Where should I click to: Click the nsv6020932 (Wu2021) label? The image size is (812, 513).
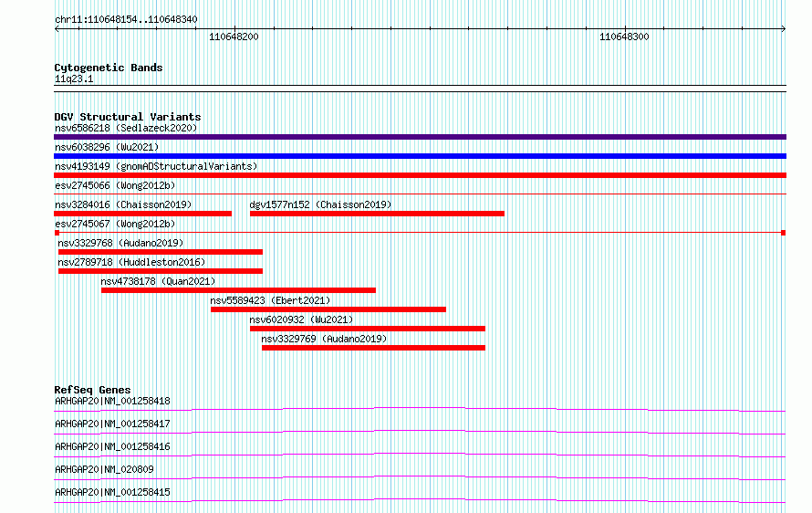click(301, 319)
